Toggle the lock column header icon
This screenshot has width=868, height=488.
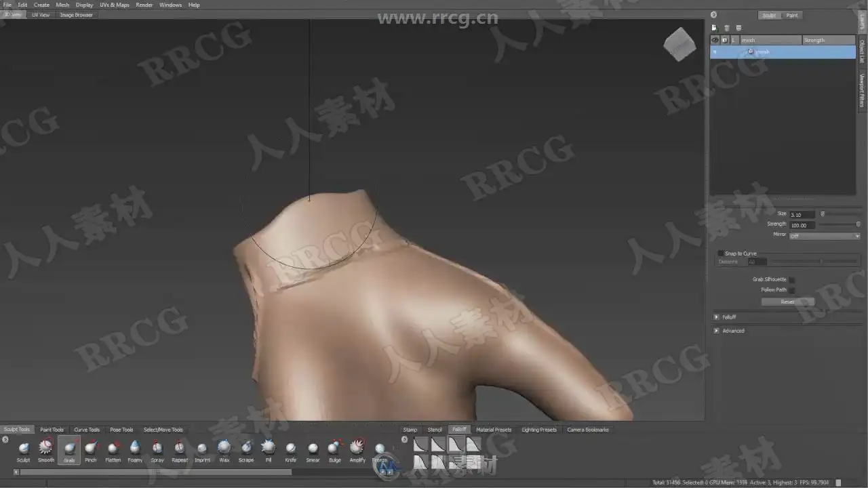click(724, 40)
